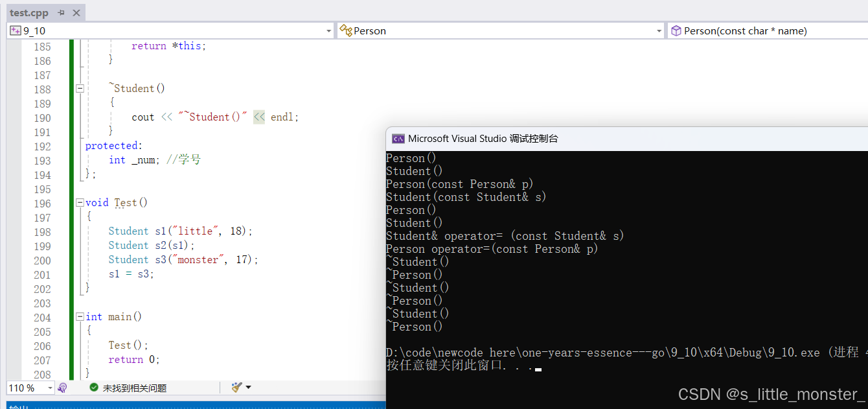The width and height of the screenshot is (868, 409).
Task: Click console line Person operator=(const Person& p)
Action: click(x=492, y=249)
